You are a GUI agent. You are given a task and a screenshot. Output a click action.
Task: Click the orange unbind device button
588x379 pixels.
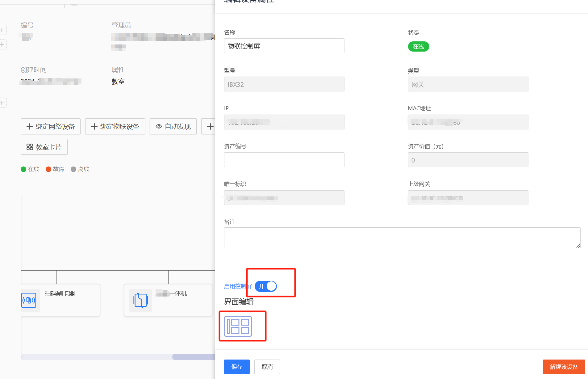pos(564,367)
